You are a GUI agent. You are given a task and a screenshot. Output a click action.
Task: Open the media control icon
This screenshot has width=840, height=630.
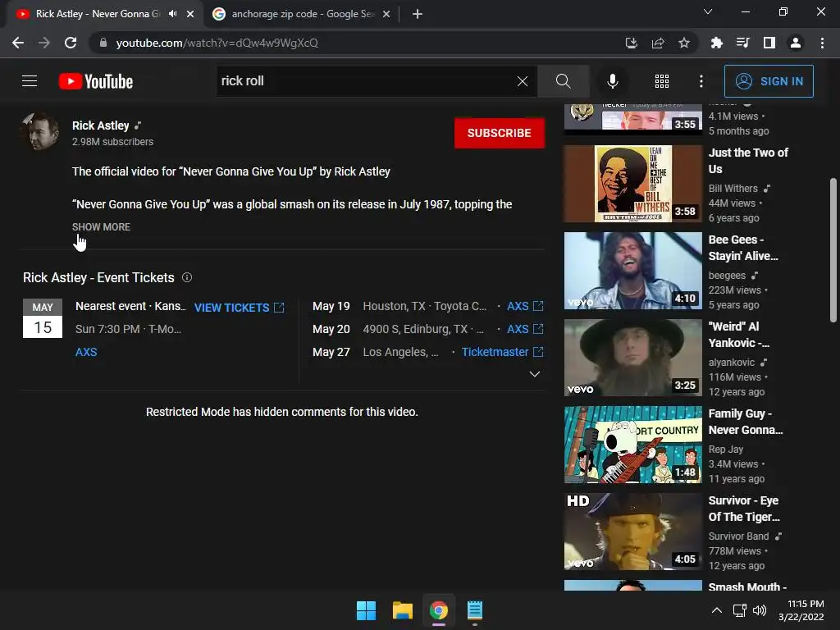(x=742, y=43)
